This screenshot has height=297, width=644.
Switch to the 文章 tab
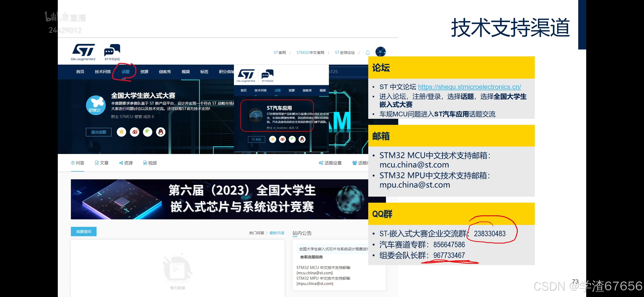point(102,163)
